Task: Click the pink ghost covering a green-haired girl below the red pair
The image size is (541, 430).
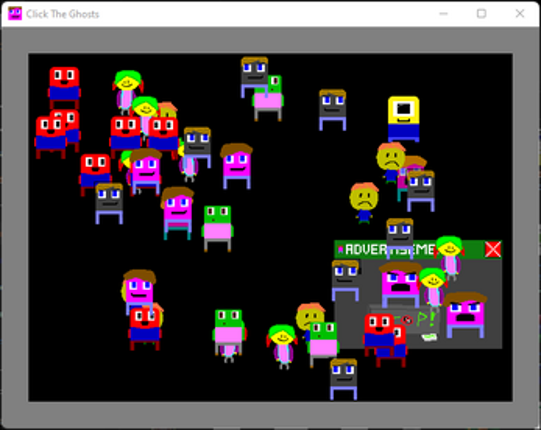Action: click(146, 172)
